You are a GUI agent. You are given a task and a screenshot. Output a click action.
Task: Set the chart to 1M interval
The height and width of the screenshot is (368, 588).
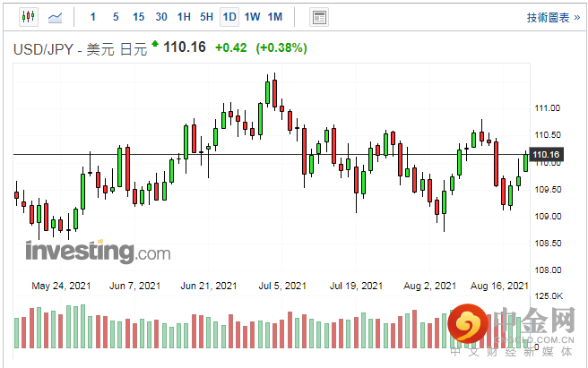coord(275,17)
